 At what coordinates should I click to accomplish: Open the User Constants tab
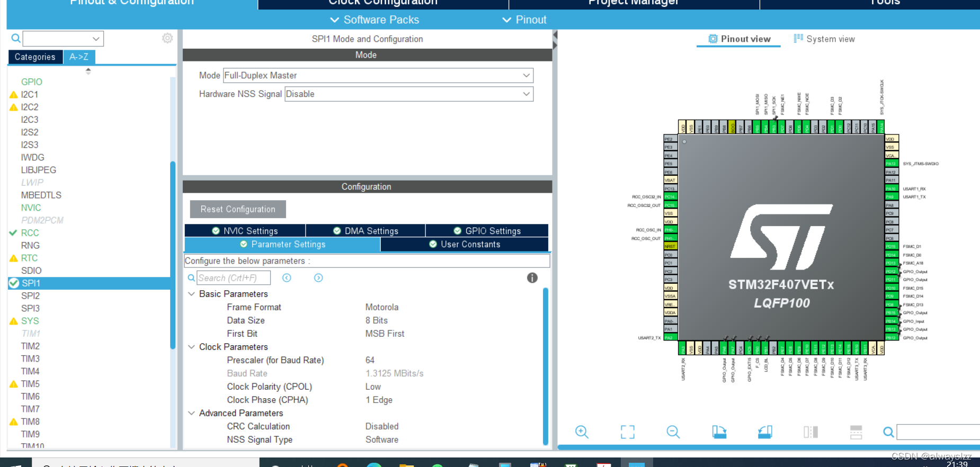[x=465, y=244]
